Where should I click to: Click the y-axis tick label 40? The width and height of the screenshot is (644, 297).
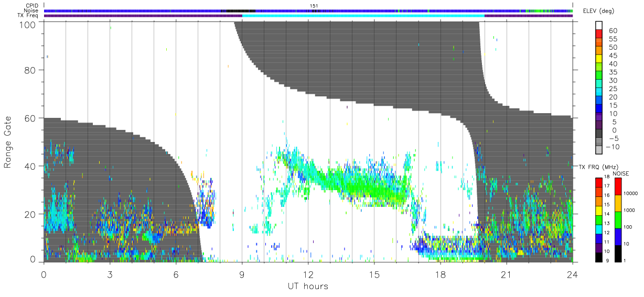click(x=31, y=166)
